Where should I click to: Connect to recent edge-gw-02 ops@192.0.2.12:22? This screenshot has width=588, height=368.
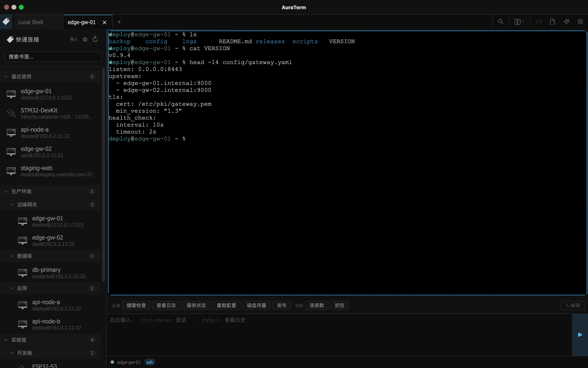click(x=51, y=152)
